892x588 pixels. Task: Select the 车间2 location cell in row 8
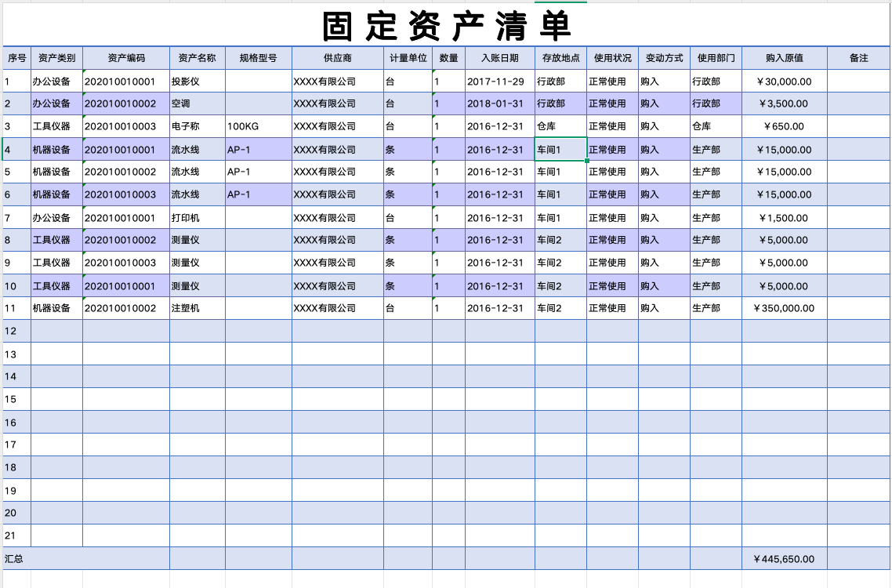click(561, 240)
